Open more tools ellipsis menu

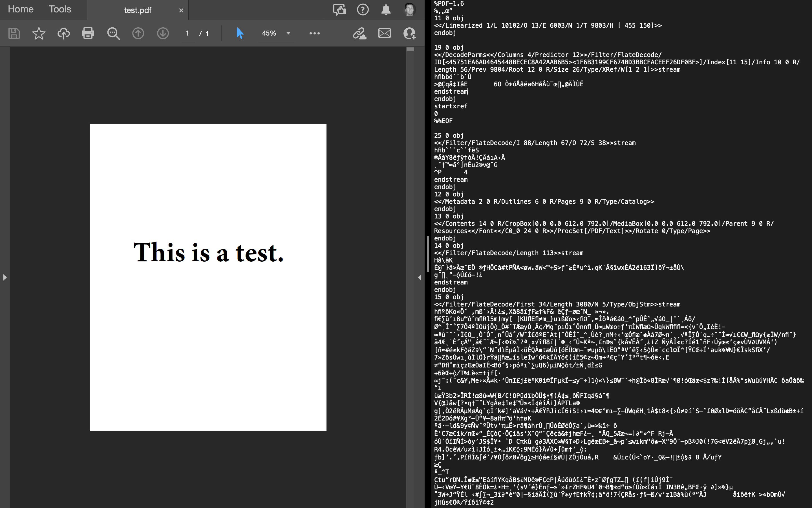[314, 33]
